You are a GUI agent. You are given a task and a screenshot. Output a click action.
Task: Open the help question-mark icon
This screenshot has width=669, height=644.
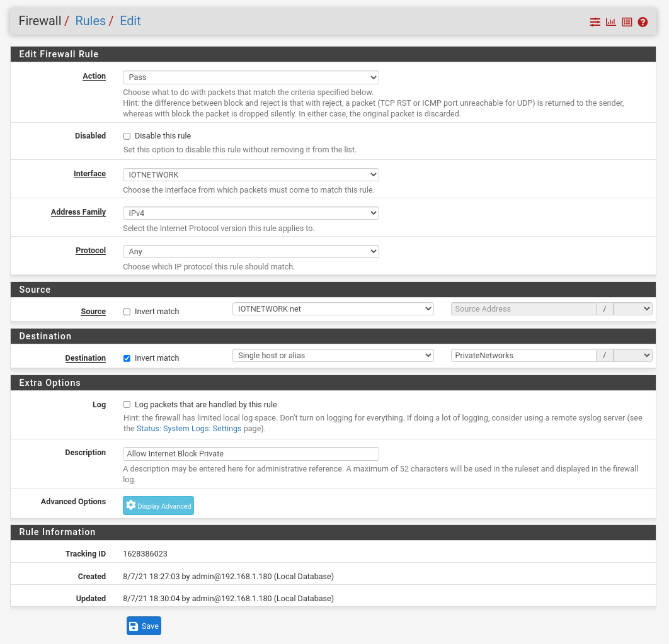(643, 21)
